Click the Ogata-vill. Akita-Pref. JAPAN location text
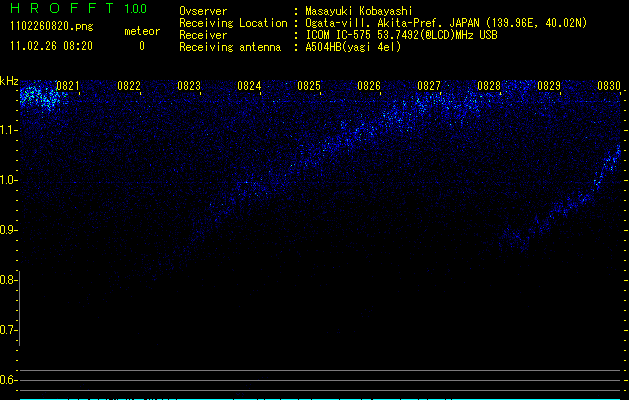This screenshot has width=629, height=400. click(446, 23)
